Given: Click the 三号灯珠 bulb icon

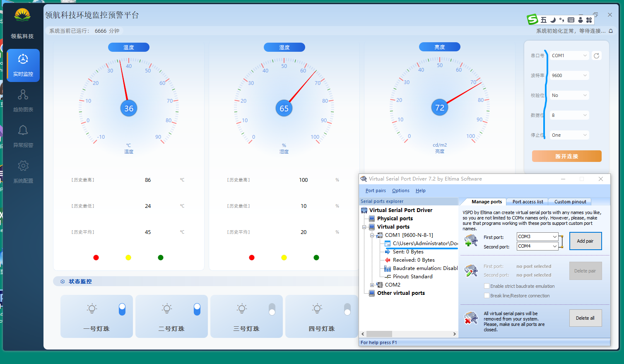Looking at the screenshot, I should tap(242, 309).
